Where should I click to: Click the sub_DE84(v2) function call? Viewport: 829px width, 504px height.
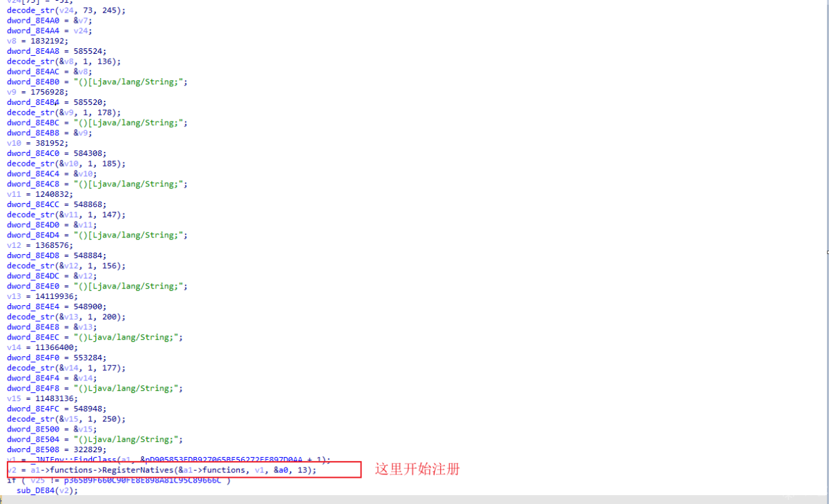click(x=48, y=490)
